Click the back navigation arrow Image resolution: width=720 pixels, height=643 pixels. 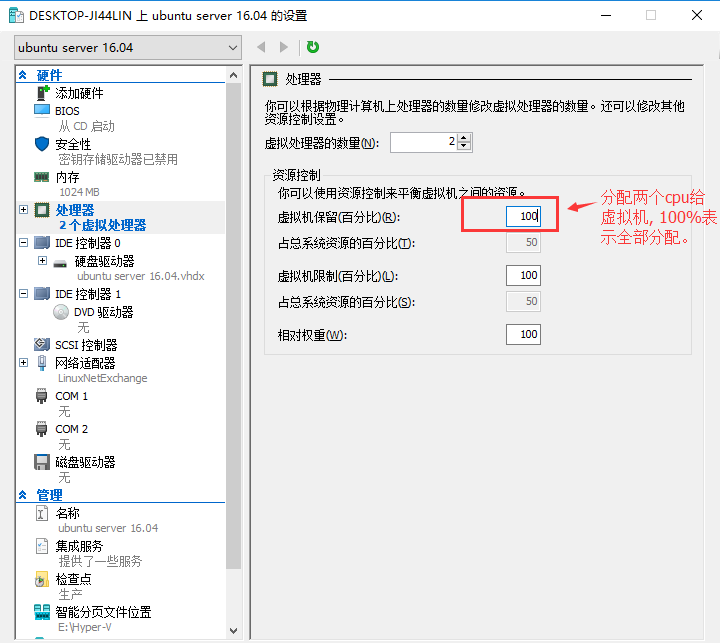tap(261, 47)
